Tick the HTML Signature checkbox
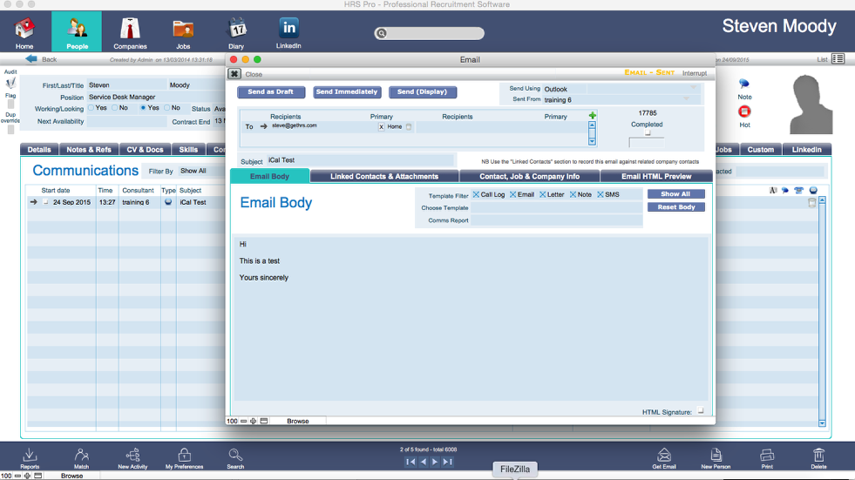855x480 pixels. coord(701,411)
